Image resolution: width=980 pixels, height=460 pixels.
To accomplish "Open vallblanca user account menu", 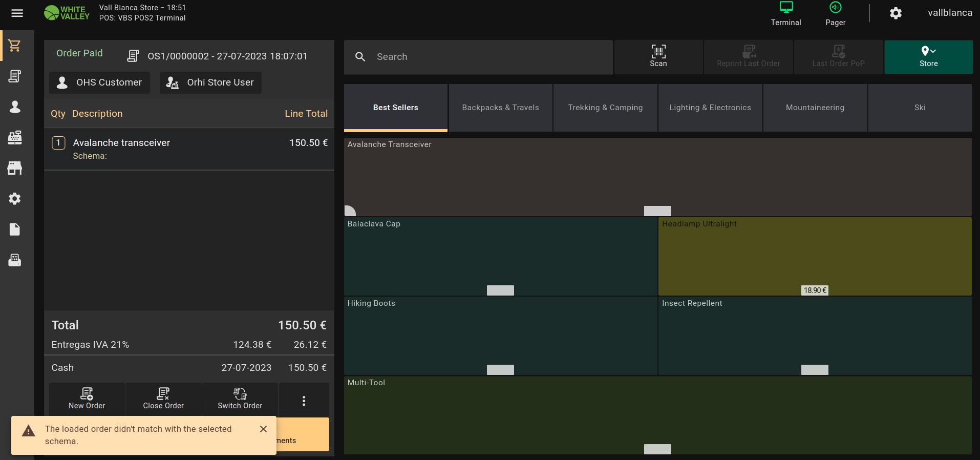I will click(949, 13).
